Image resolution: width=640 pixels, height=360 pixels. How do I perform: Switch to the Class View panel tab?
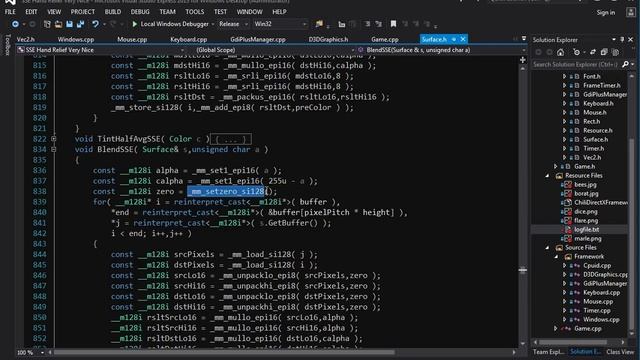[x=620, y=351]
